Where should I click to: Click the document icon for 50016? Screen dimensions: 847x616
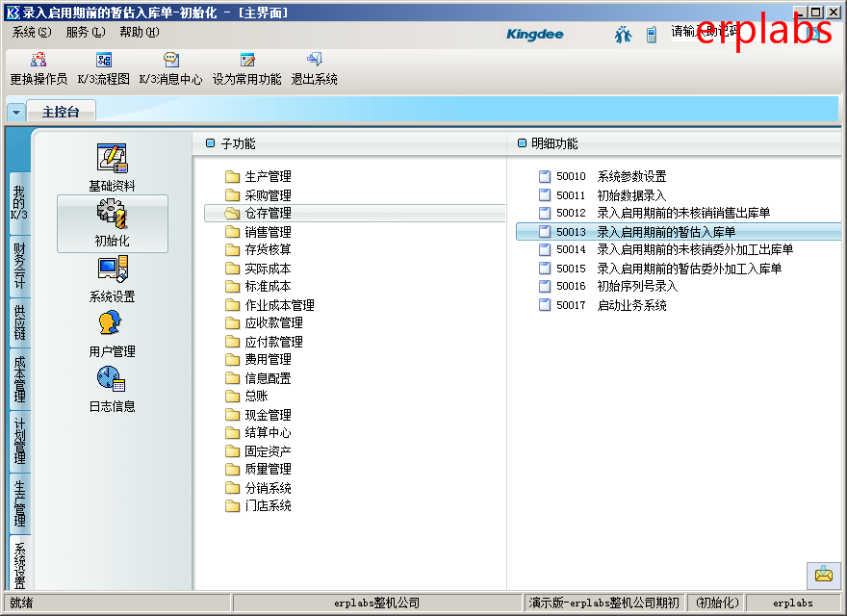point(545,286)
